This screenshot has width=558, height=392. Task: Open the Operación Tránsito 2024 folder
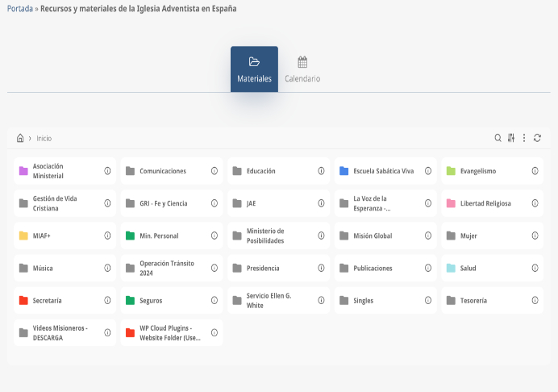coord(166,268)
